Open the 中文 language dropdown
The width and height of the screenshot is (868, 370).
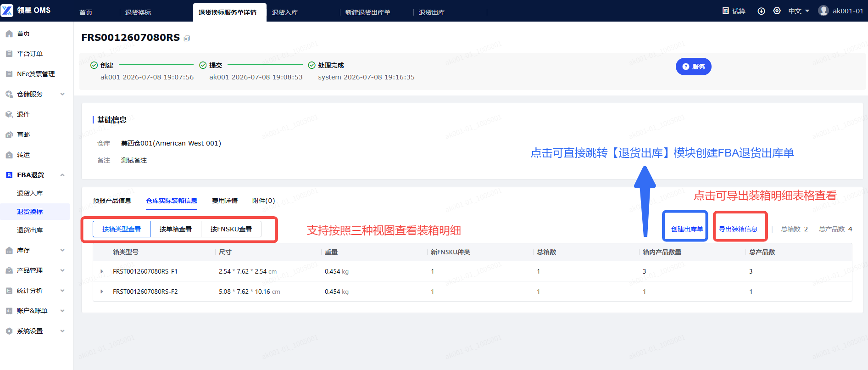point(799,11)
